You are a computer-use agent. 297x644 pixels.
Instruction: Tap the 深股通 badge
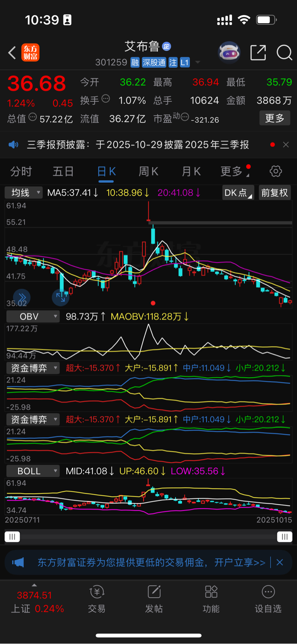[x=154, y=62]
